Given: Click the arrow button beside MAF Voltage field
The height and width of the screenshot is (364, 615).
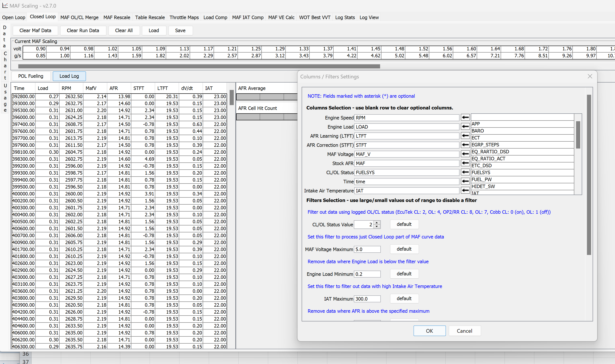Looking at the screenshot, I should pyautogui.click(x=465, y=154).
